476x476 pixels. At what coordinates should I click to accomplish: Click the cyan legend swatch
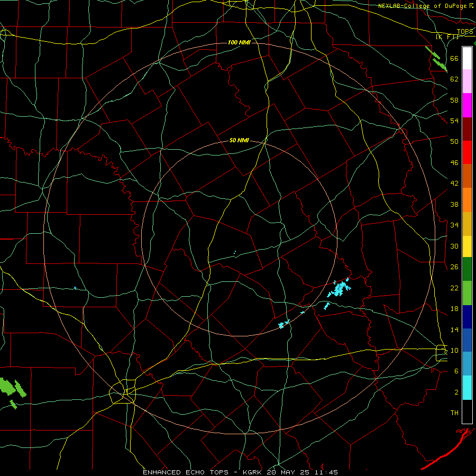(x=467, y=388)
